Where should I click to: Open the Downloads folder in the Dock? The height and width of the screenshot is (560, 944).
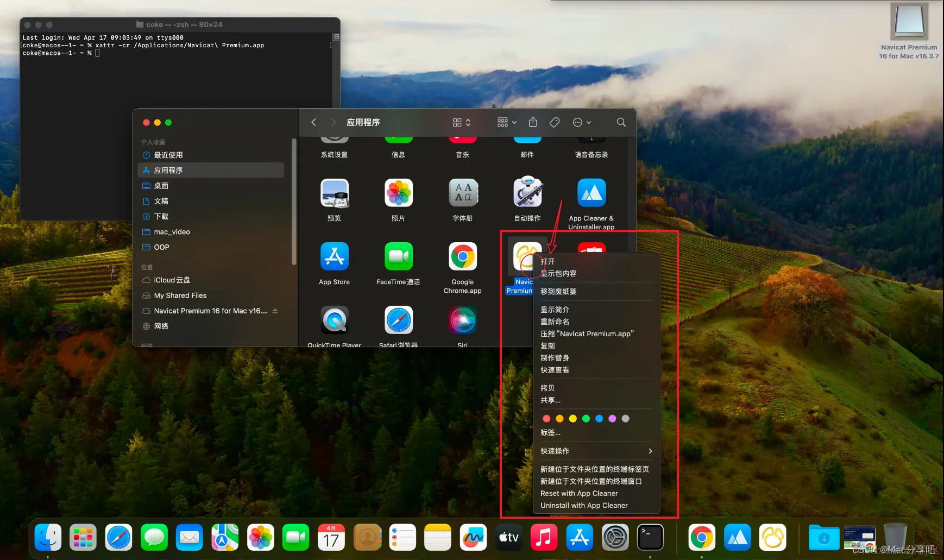point(823,538)
